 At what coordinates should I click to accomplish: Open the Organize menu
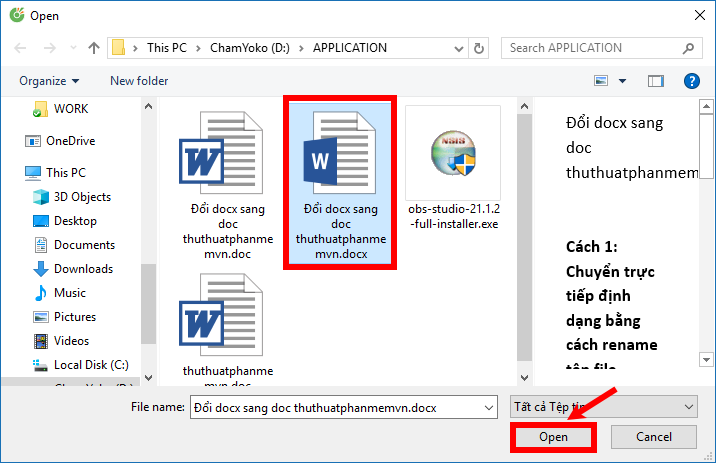click(x=49, y=81)
